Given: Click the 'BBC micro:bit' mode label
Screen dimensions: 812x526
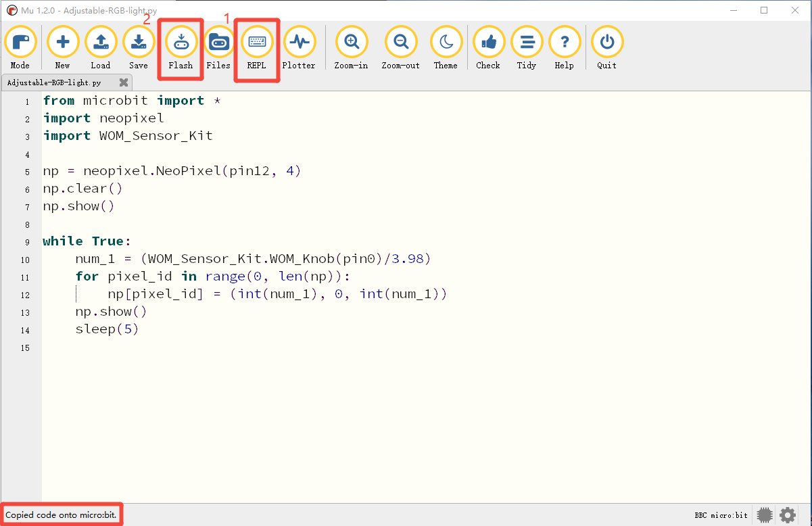Looking at the screenshot, I should (x=721, y=515).
